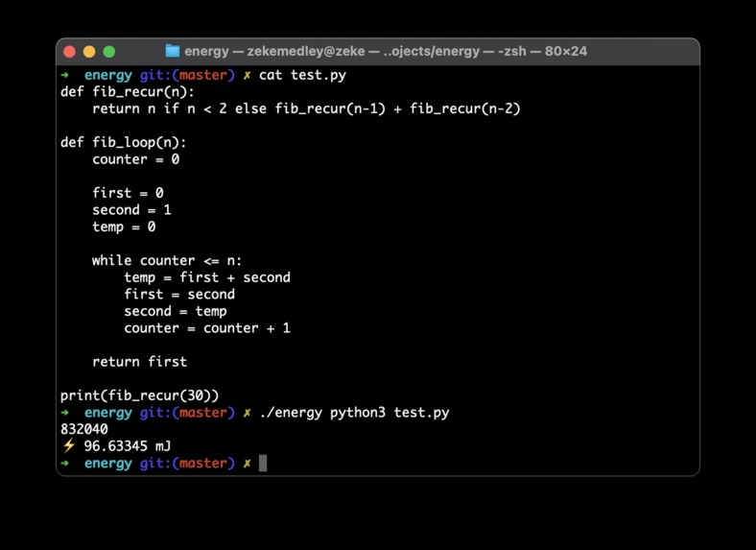The image size is (756, 550).
Task: Click the 'cat test.py' command
Action: coord(302,75)
